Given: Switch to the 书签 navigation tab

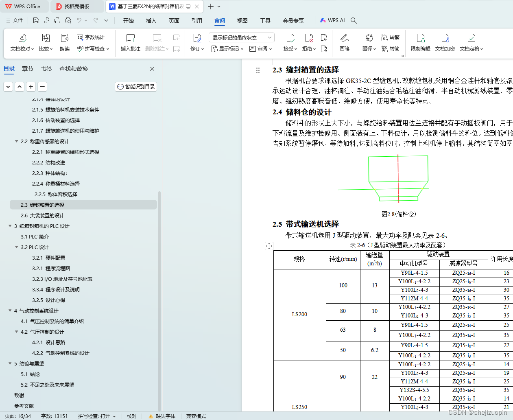Looking at the screenshot, I should [46, 69].
